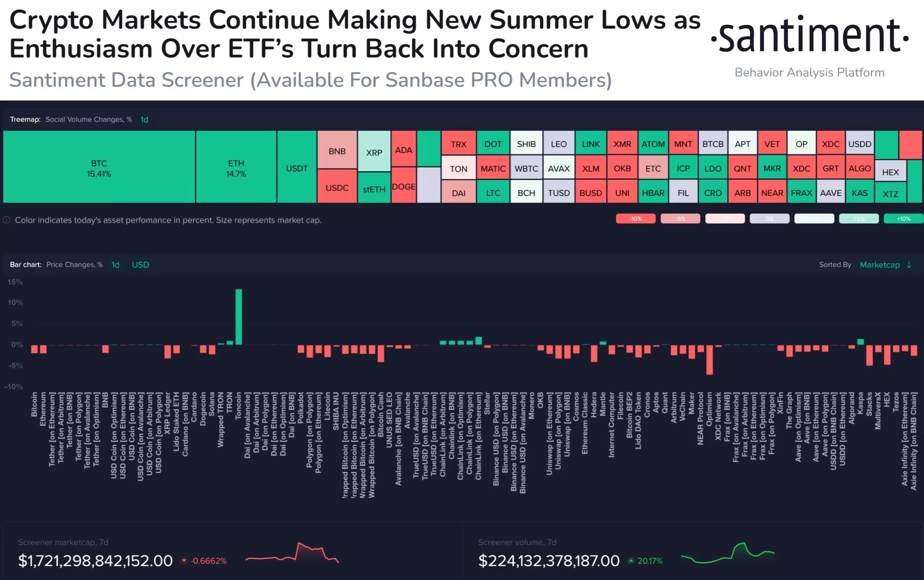
Task: Toggle the bar chart 1d interval selector
Action: [x=115, y=265]
